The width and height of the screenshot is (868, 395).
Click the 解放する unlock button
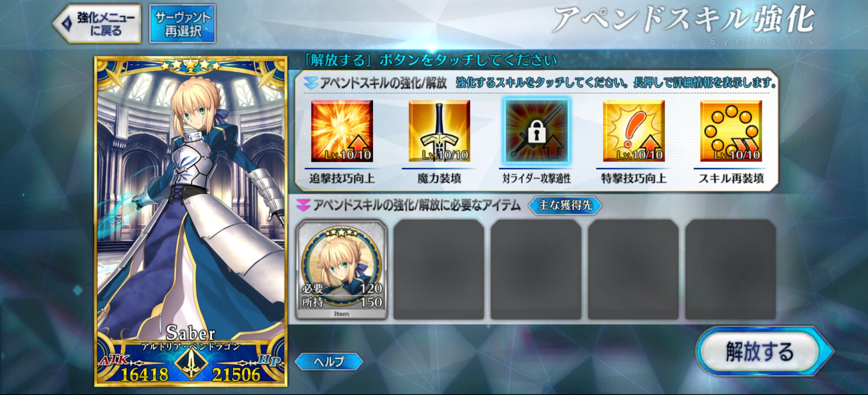click(759, 351)
